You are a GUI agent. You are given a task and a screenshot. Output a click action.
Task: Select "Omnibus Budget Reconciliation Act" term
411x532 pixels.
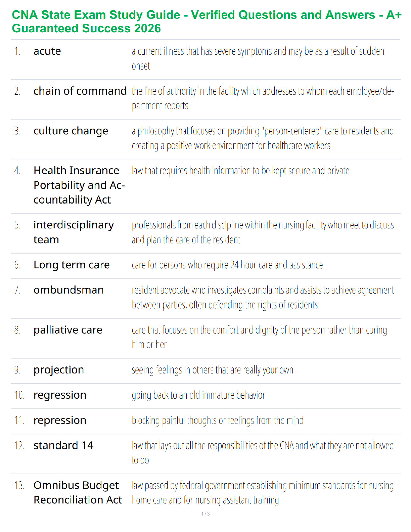coord(78,493)
